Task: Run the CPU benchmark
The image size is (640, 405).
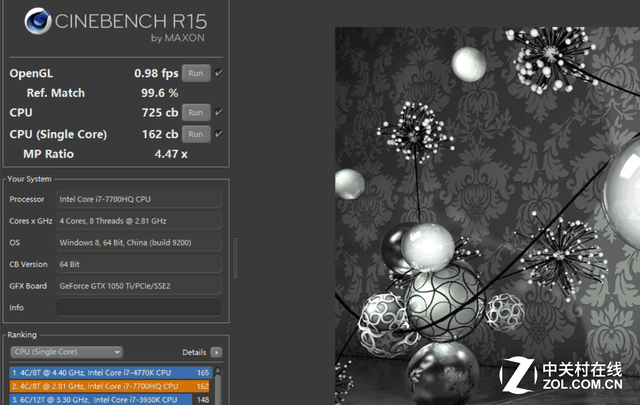Action: [196, 112]
